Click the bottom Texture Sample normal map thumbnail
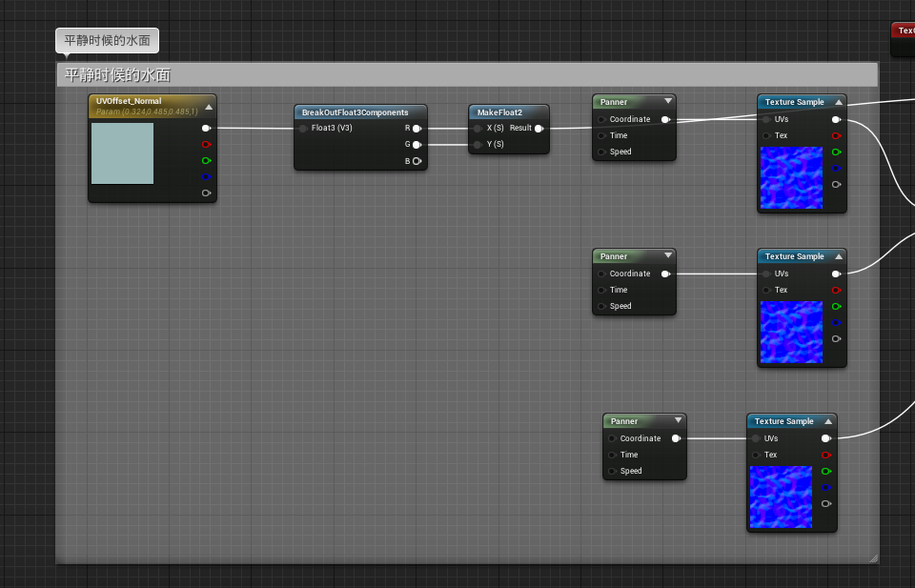 pyautogui.click(x=781, y=497)
